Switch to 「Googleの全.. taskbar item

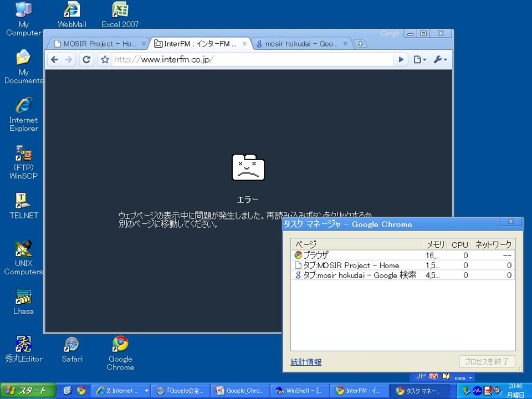[x=180, y=391]
